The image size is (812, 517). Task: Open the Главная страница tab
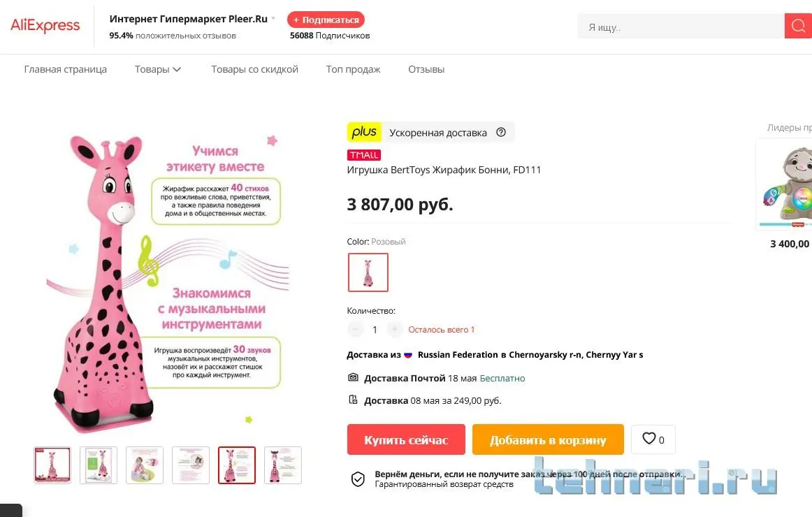[65, 69]
